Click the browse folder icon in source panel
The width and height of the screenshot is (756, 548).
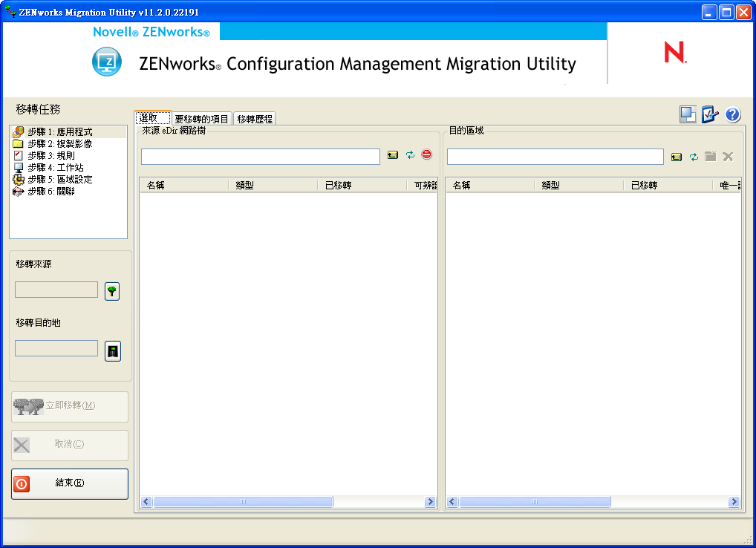[393, 155]
